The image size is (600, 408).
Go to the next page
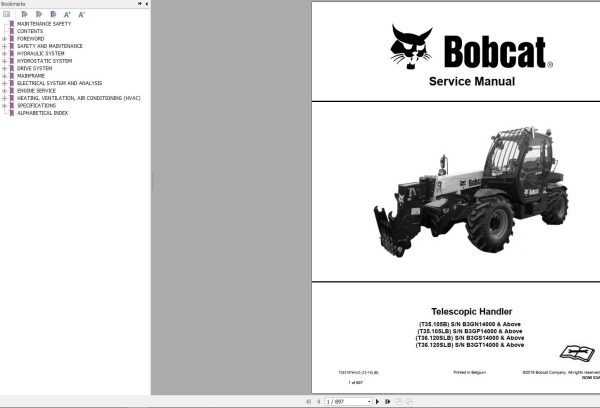click(377, 401)
